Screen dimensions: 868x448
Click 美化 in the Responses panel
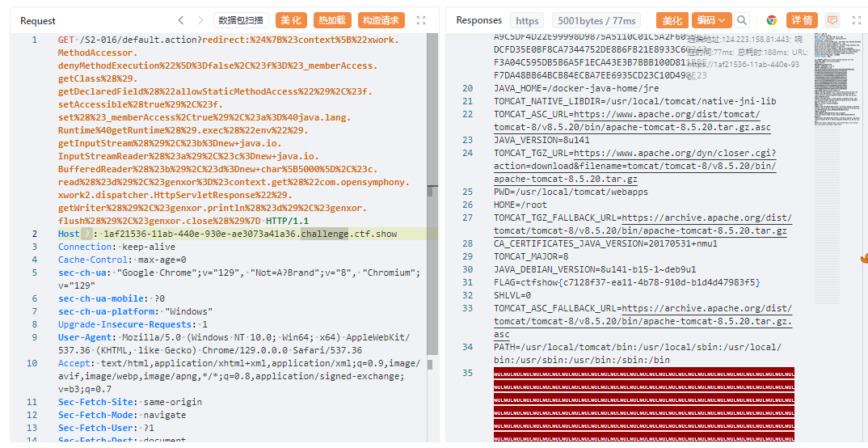pos(672,20)
